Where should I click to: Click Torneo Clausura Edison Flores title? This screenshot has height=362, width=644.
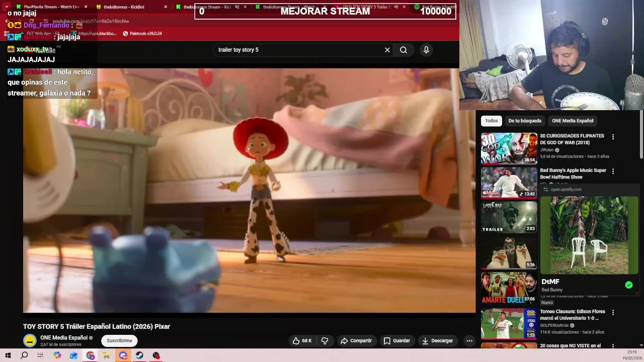point(573,315)
